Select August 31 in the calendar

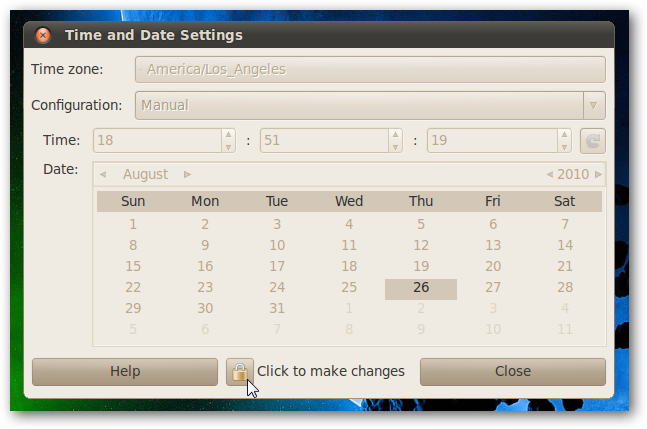[277, 309]
